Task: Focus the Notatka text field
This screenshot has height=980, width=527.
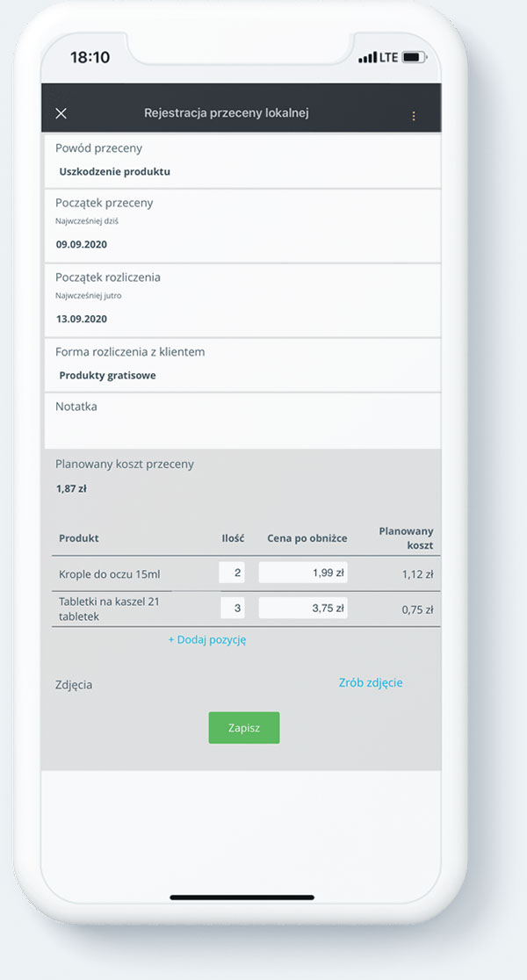Action: coord(242,421)
